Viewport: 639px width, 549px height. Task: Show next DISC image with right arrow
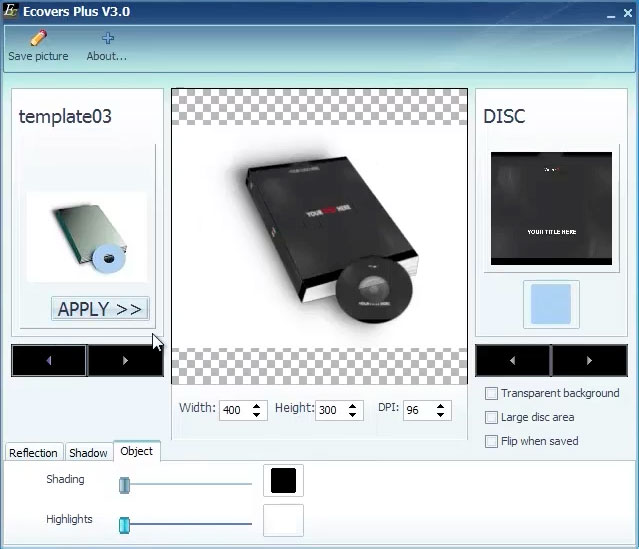click(x=589, y=360)
